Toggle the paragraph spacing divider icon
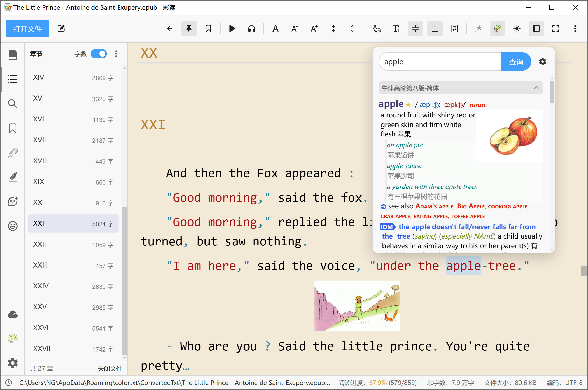 (416, 29)
